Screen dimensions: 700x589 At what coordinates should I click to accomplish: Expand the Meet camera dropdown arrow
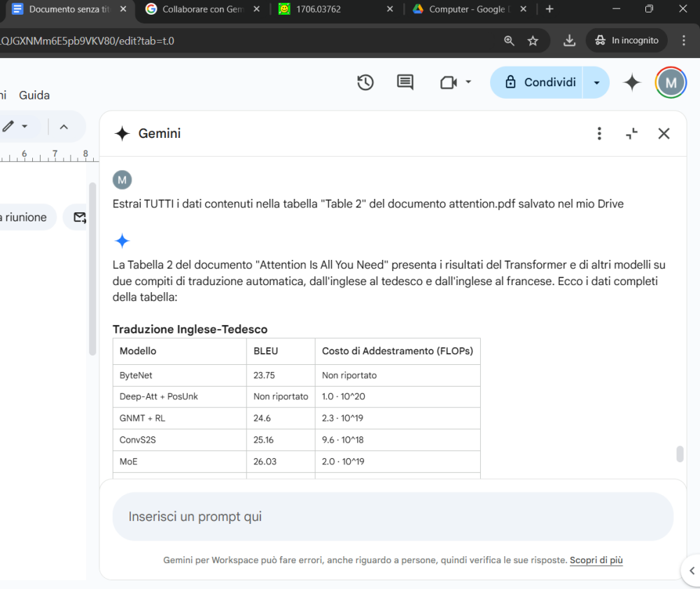pyautogui.click(x=468, y=82)
